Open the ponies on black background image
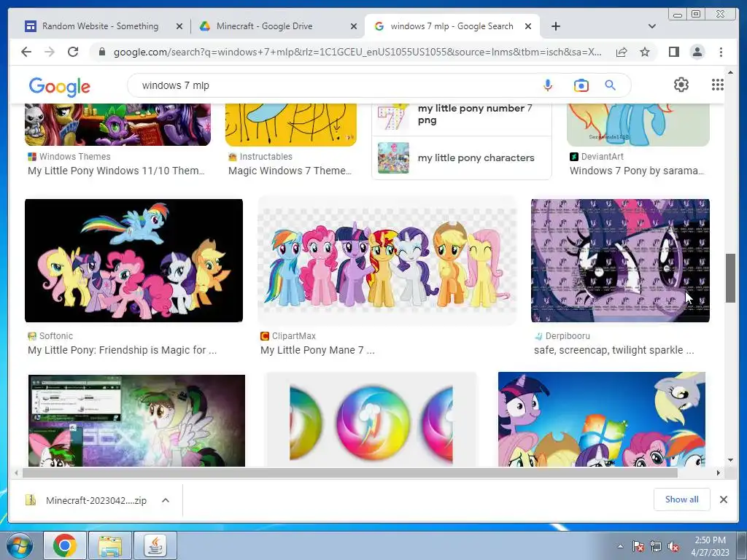 point(134,260)
